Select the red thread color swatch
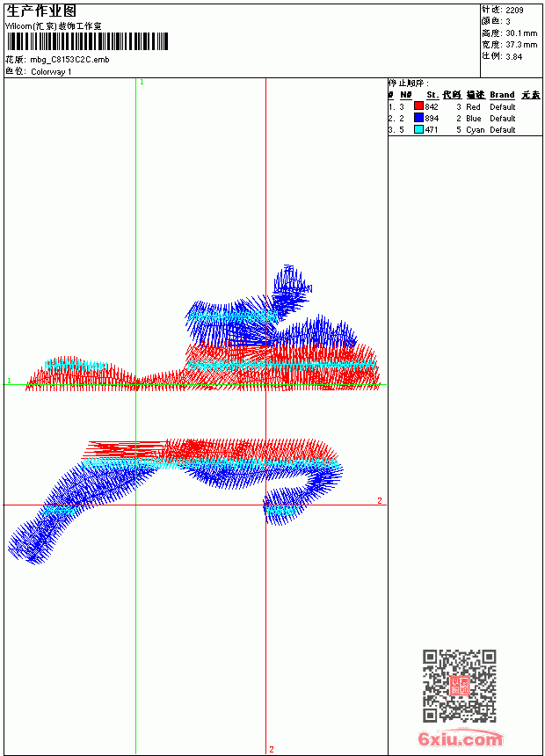 point(418,106)
